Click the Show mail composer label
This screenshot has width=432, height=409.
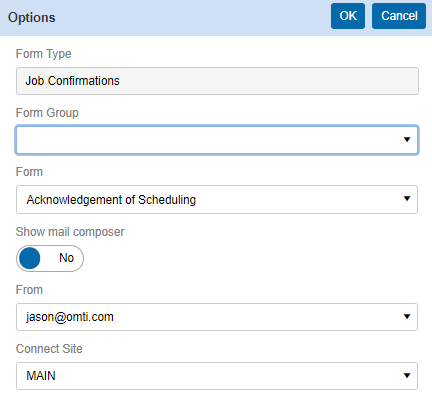pos(70,232)
